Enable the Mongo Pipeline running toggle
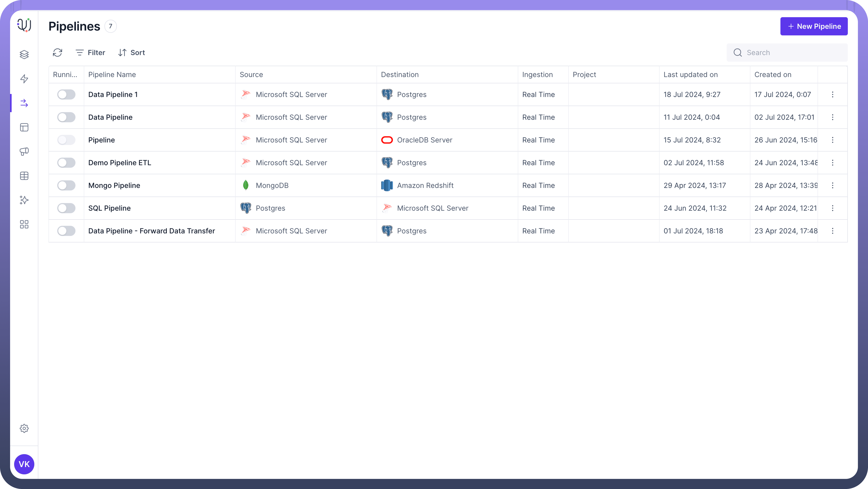Viewport: 868px width, 489px height. (66, 186)
